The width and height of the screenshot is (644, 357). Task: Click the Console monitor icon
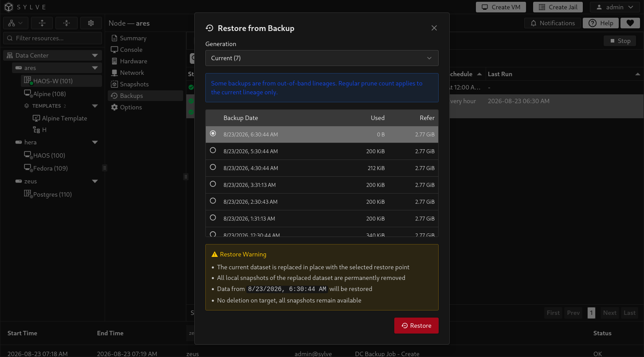coord(114,50)
